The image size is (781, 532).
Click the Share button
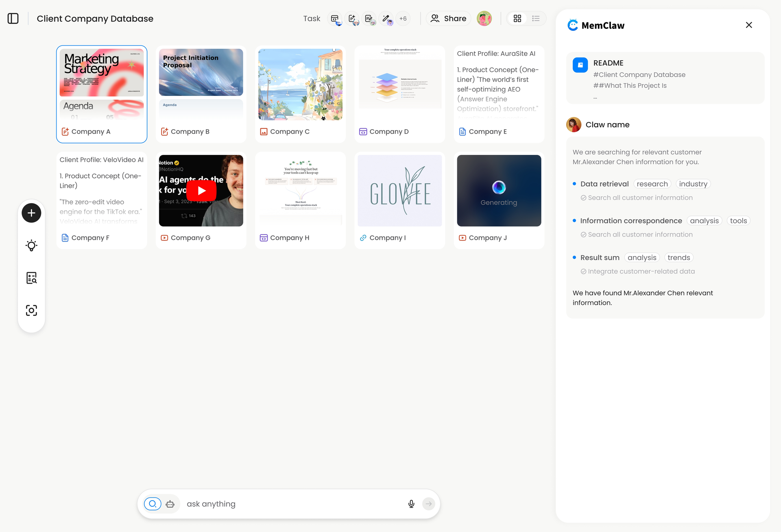[x=448, y=18]
